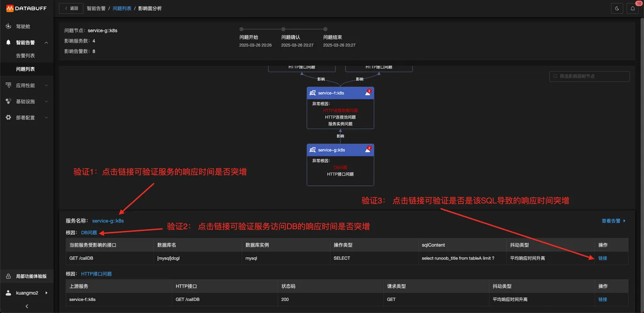Click 局部功能体验版 label in sidebar
644x313 pixels.
click(31, 276)
